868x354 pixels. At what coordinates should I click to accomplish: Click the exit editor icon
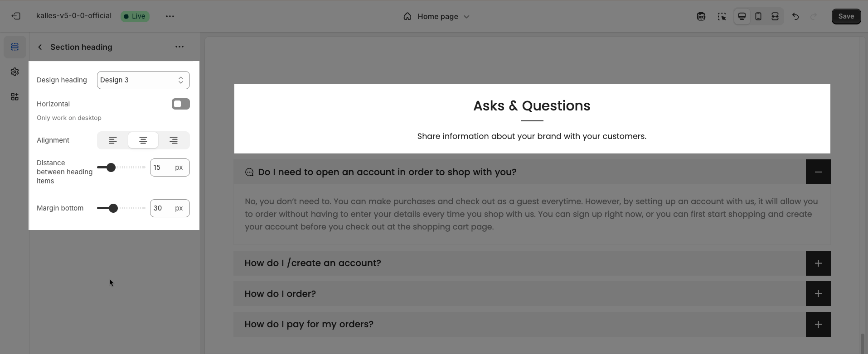16,16
